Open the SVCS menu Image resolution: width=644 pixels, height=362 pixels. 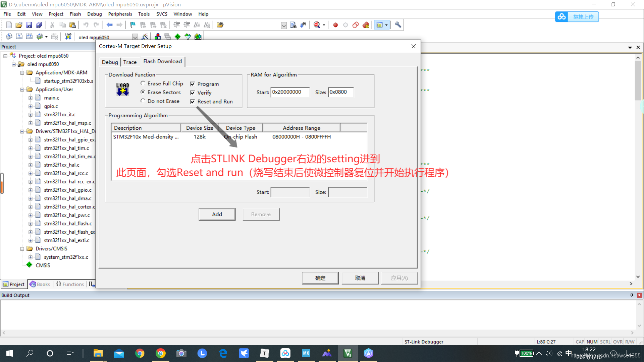coord(162,14)
